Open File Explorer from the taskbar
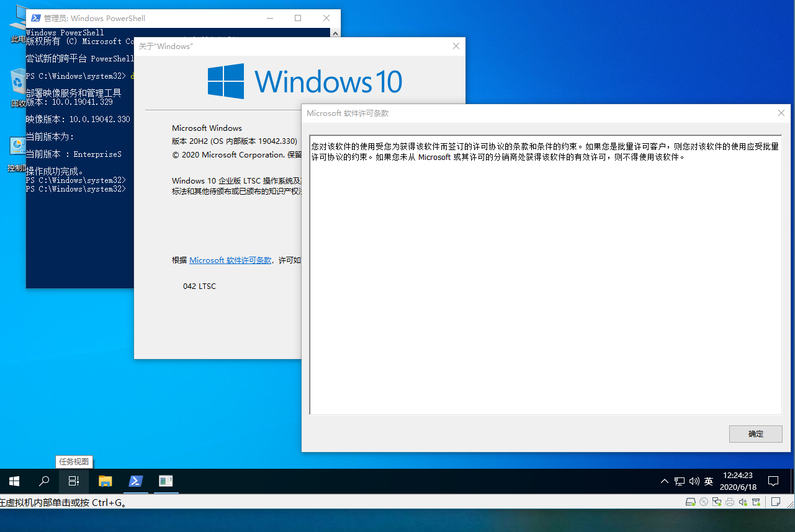This screenshot has width=795, height=532. pyautogui.click(x=106, y=481)
